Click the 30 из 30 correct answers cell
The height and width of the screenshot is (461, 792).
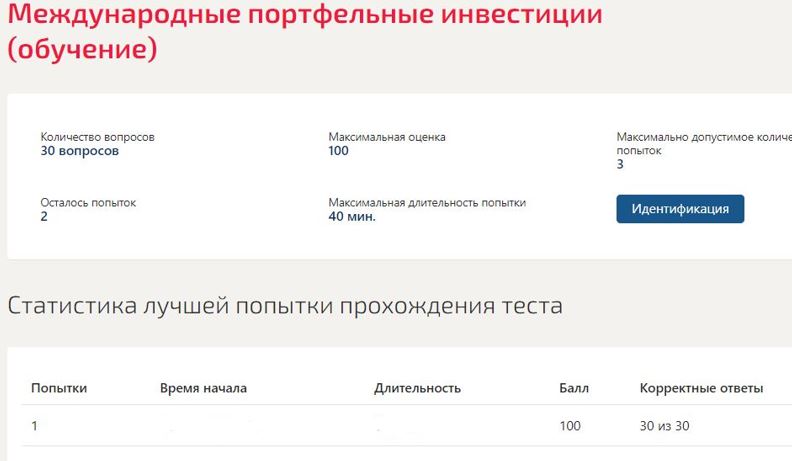pos(665,426)
